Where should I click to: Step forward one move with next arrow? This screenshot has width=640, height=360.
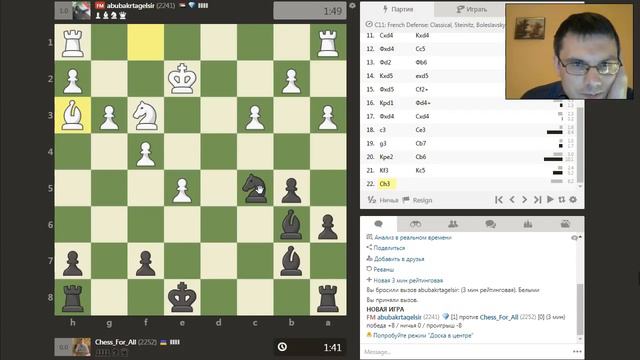524,200
